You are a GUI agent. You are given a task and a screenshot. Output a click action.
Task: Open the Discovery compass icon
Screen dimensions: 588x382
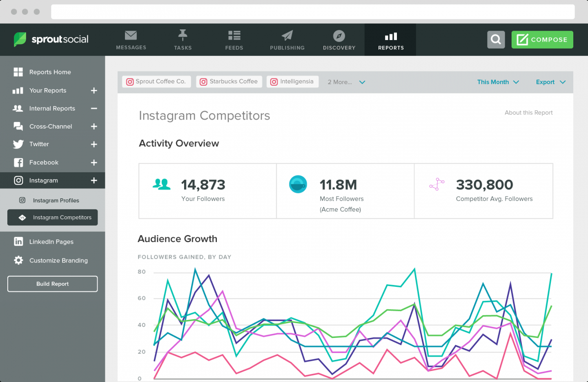tap(339, 36)
